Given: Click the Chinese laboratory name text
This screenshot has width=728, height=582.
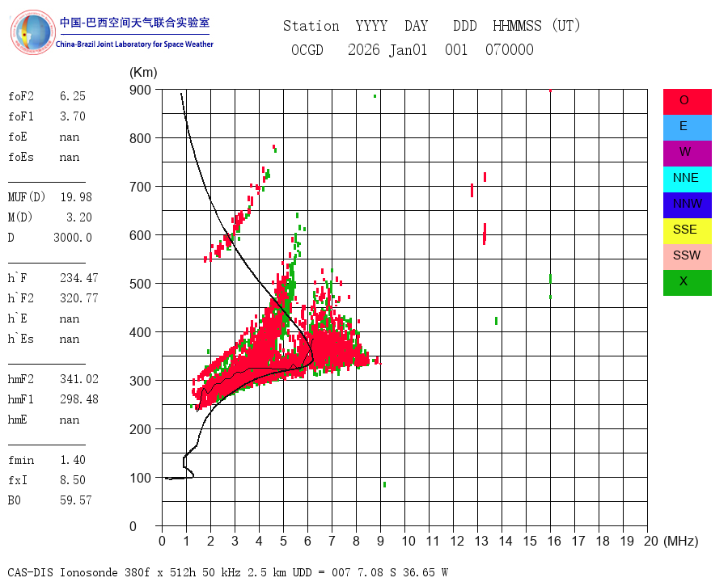Looking at the screenshot, I should tap(134, 23).
